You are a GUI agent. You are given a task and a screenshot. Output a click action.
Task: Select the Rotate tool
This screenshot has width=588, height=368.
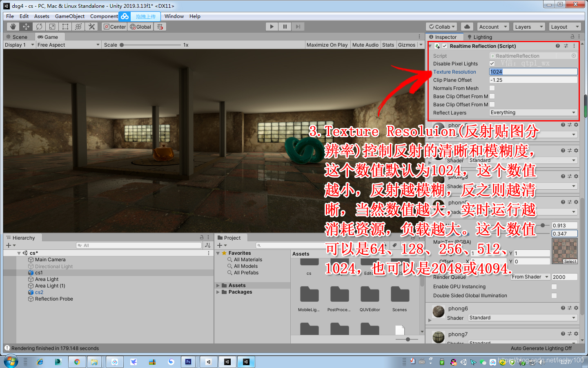click(x=39, y=27)
